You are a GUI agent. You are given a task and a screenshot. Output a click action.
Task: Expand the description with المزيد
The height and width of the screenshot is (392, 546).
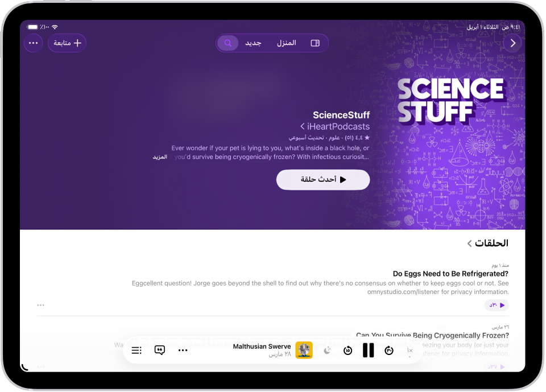[160, 157]
